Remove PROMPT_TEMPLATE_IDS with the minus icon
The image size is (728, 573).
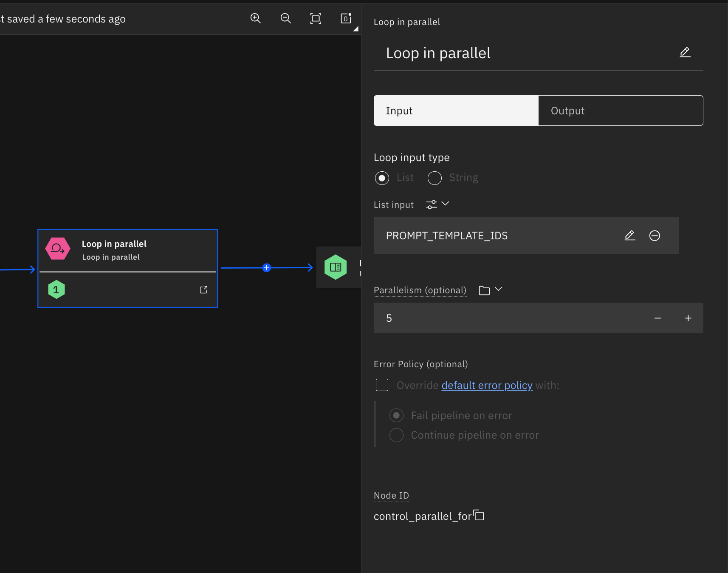pyautogui.click(x=655, y=235)
